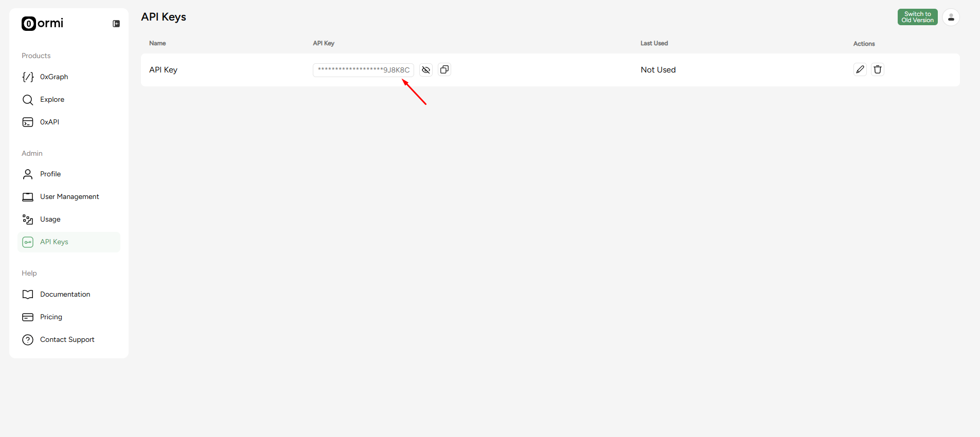Click the Ormi logo
The width and height of the screenshot is (980, 437).
click(42, 23)
